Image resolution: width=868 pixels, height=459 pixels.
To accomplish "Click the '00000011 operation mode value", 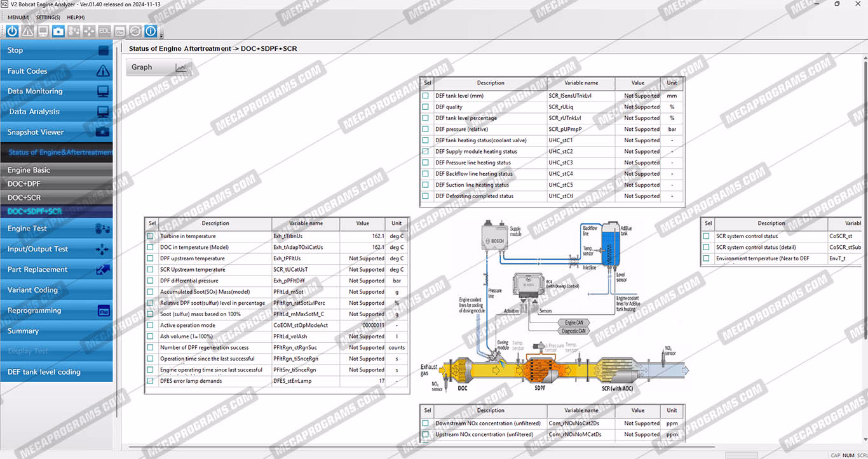I will coord(362,325).
